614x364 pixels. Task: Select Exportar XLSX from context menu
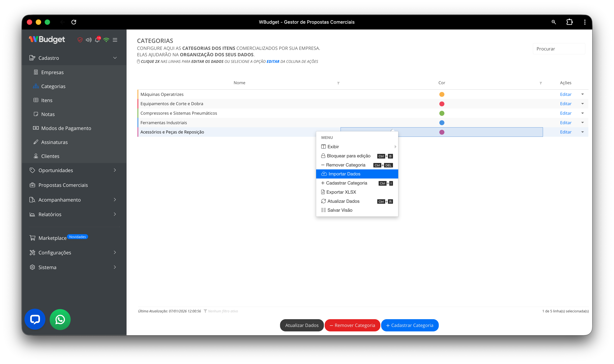(x=341, y=192)
